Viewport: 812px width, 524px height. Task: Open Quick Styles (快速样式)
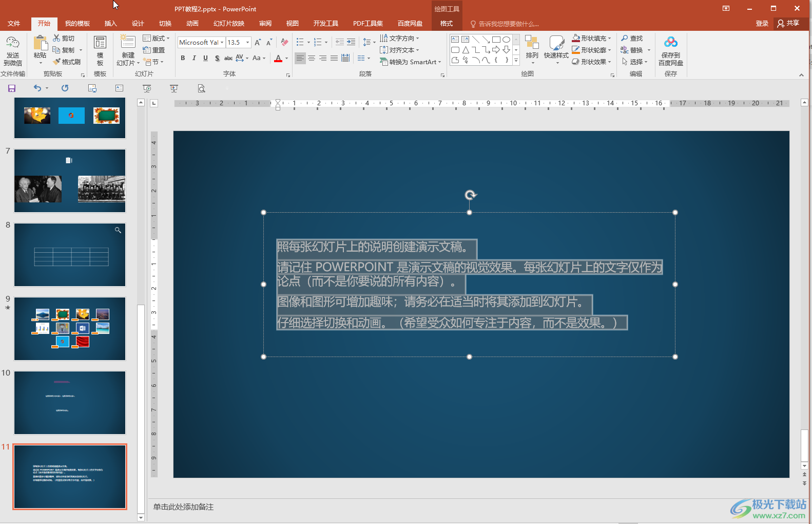pyautogui.click(x=556, y=50)
